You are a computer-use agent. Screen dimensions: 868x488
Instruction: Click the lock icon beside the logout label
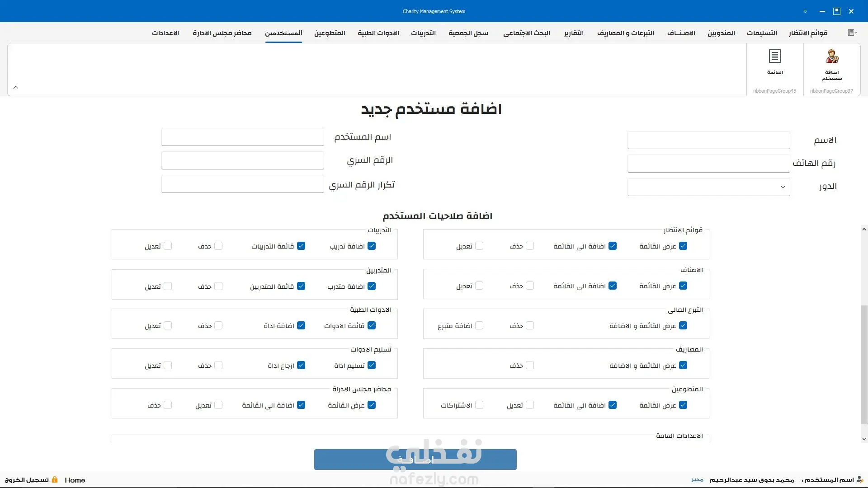point(55,479)
